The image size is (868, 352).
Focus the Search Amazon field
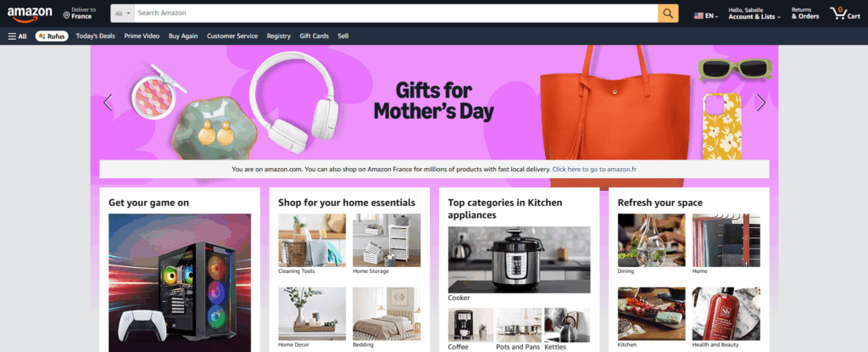click(x=396, y=14)
